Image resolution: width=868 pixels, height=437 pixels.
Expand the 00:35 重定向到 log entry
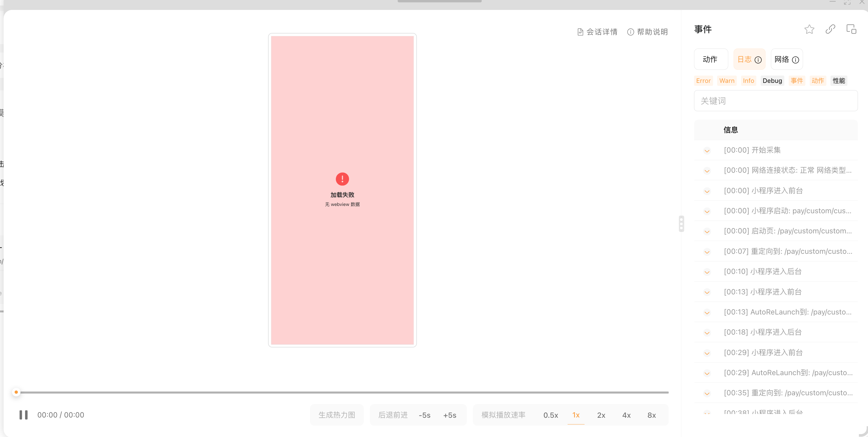pyautogui.click(x=707, y=393)
